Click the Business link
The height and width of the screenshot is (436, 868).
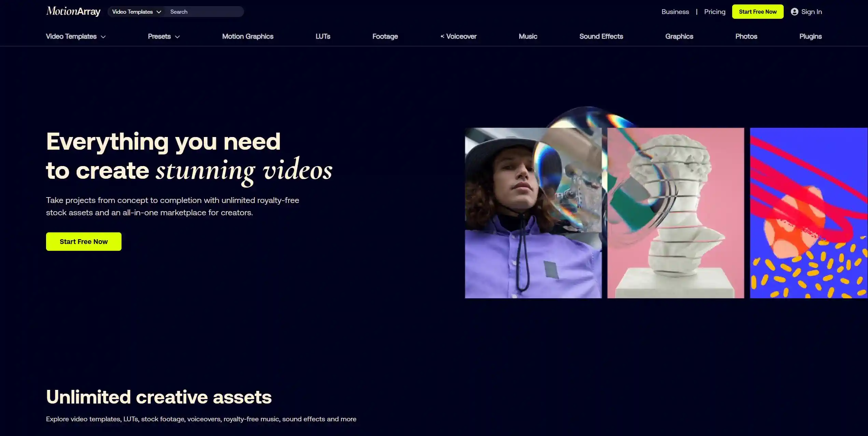(675, 12)
